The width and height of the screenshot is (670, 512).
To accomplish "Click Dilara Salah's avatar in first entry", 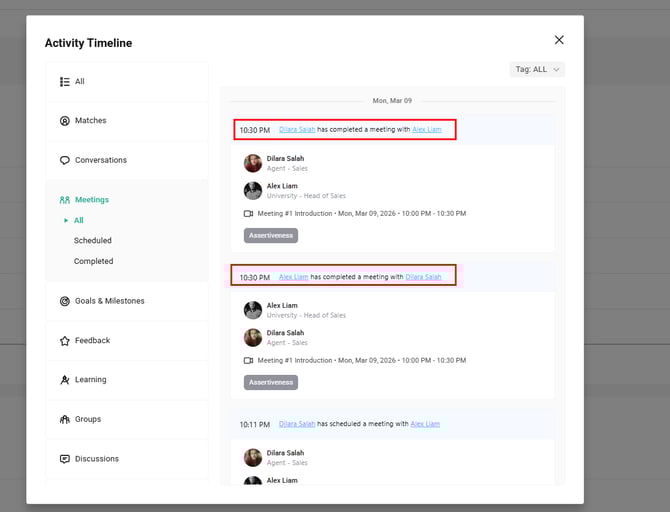I will (253, 163).
